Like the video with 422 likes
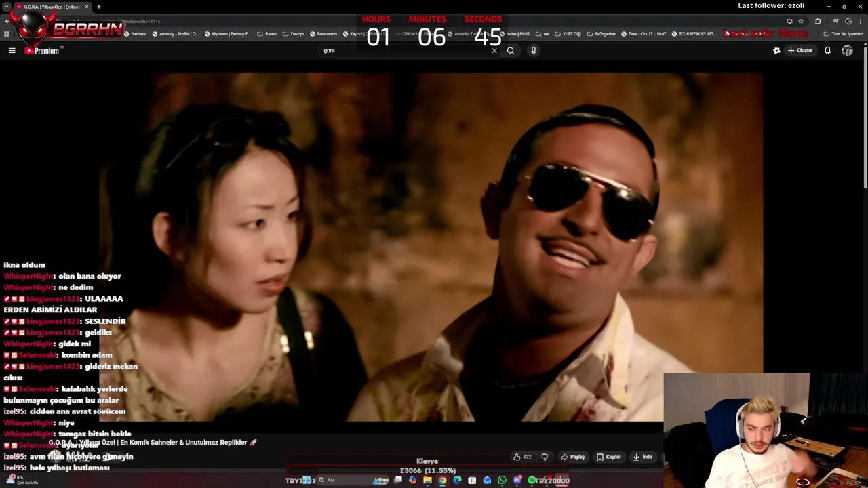Screen dimensions: 868x488 tap(522, 457)
